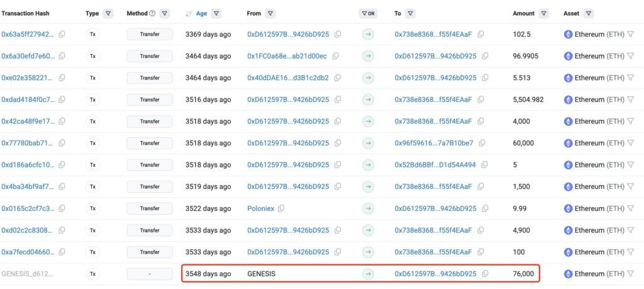Click direction arrow in the Poloniex row
The image size is (644, 289).
pyautogui.click(x=368, y=208)
